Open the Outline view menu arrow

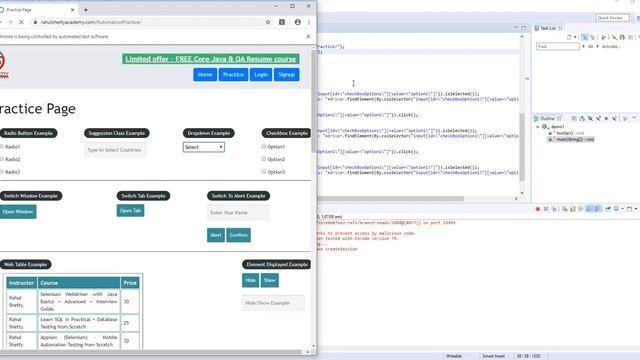pyautogui.click(x=634, y=118)
